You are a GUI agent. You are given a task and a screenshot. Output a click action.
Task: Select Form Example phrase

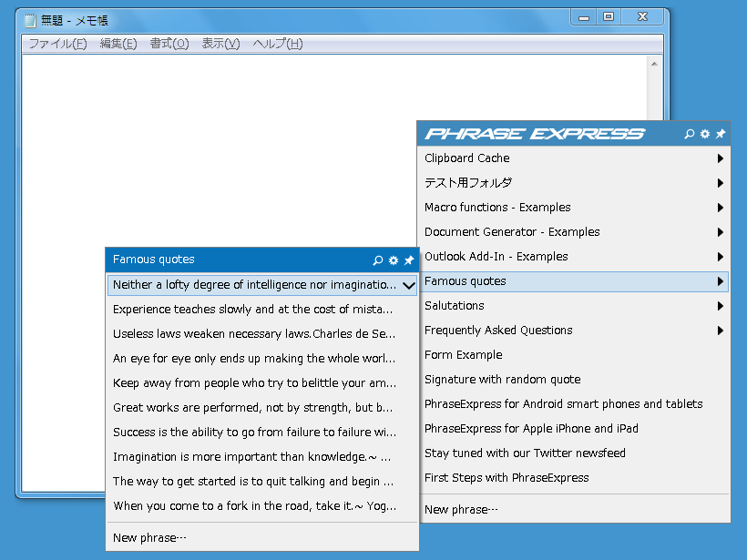click(574, 355)
